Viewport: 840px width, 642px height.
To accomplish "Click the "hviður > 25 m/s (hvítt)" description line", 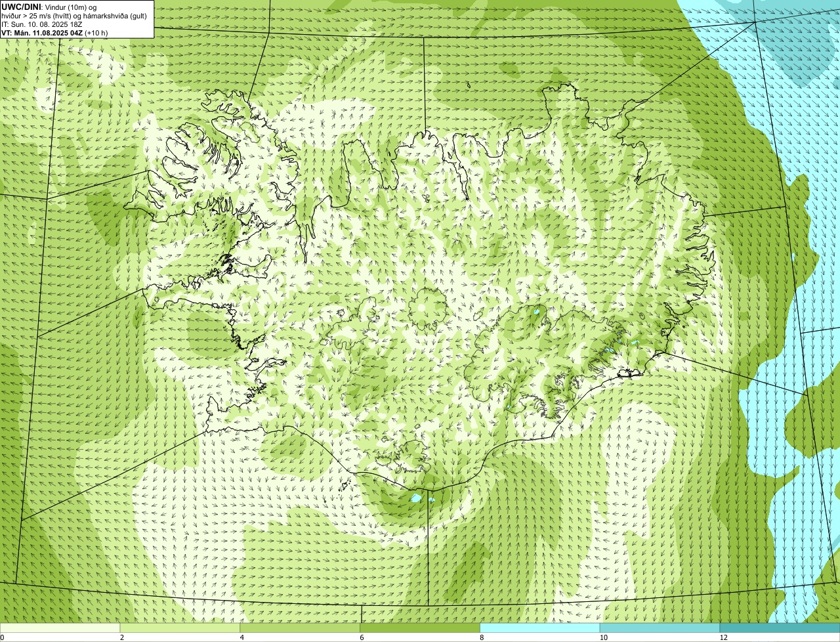I will (74, 15).
